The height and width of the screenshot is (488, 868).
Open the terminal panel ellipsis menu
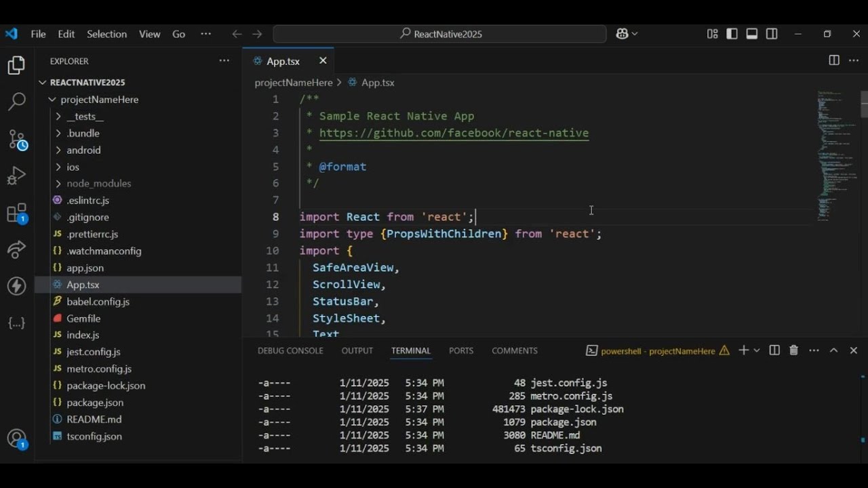pos(814,350)
